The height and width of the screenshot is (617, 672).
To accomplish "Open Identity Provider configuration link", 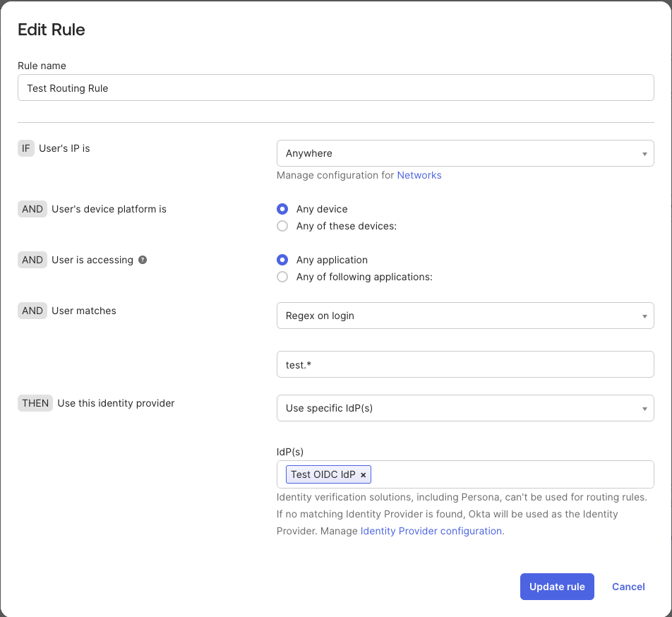I will (431, 531).
